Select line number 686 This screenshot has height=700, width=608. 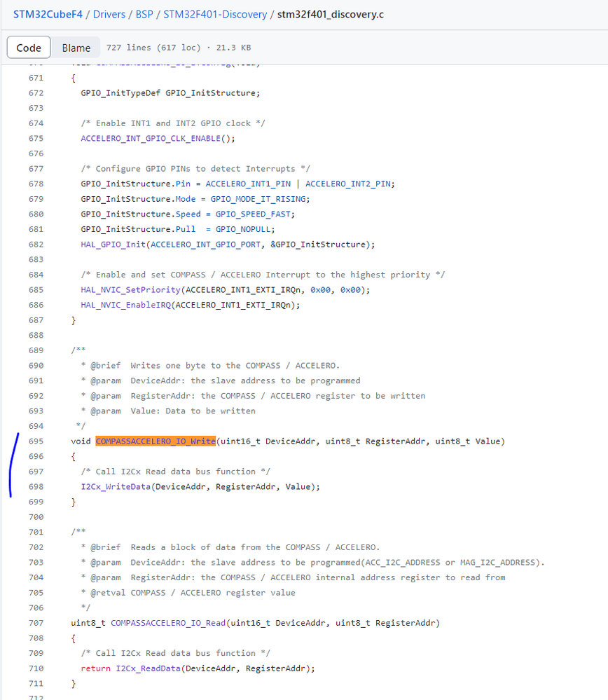coord(36,305)
